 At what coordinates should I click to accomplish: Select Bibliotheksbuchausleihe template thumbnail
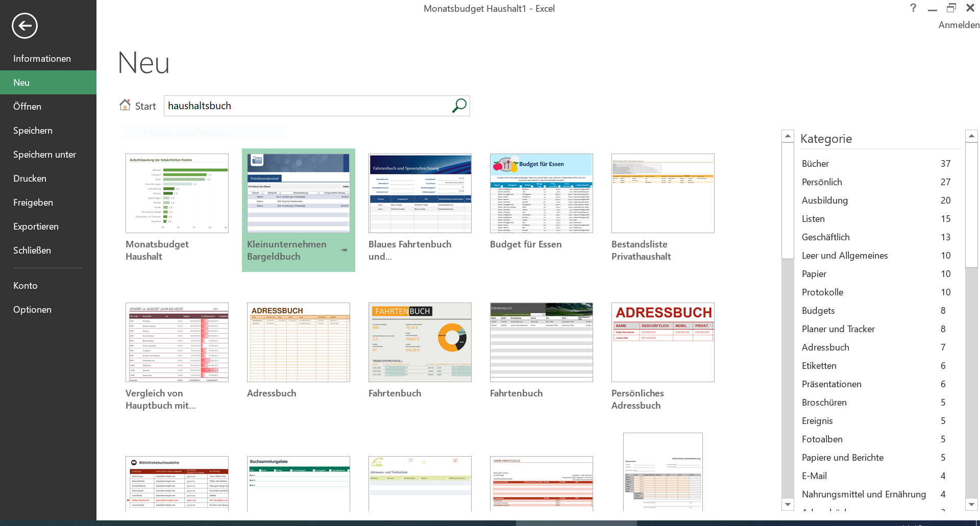(x=177, y=484)
